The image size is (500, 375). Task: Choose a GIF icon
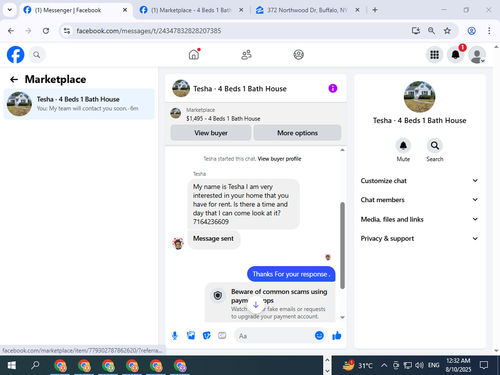point(222,336)
